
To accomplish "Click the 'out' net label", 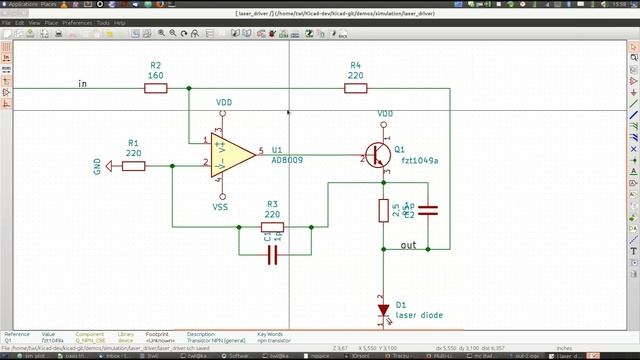I will point(408,245).
